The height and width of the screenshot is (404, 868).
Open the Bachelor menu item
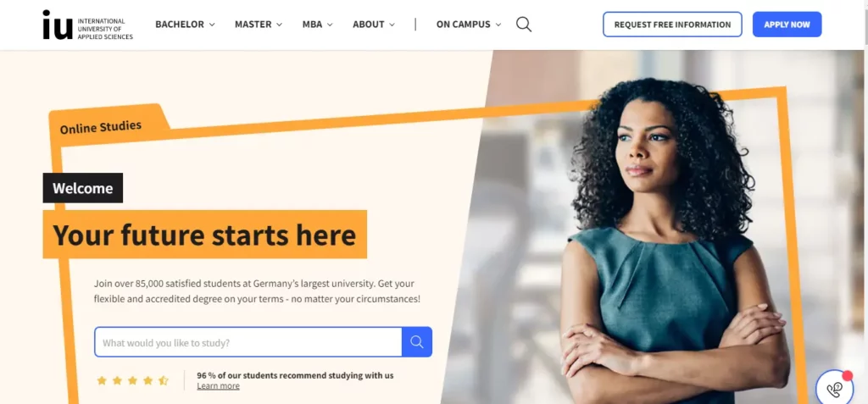pyautogui.click(x=180, y=25)
